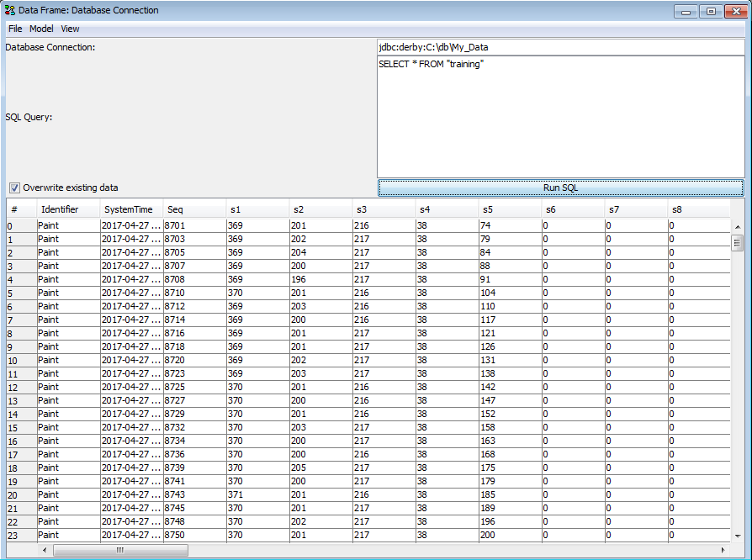The width and height of the screenshot is (752, 560).
Task: Click s5 cell with value 131
Action: 511,360
